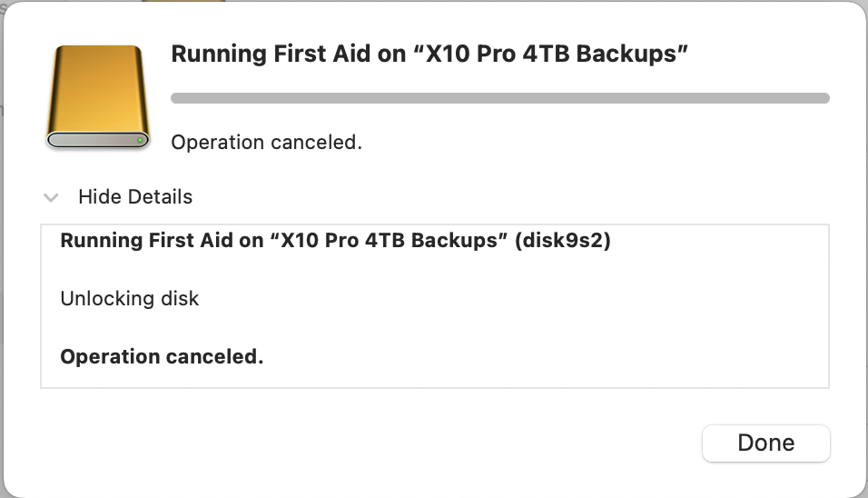Image resolution: width=868 pixels, height=498 pixels.
Task: Click the dialog title "Running First Aid on"
Action: tap(289, 54)
